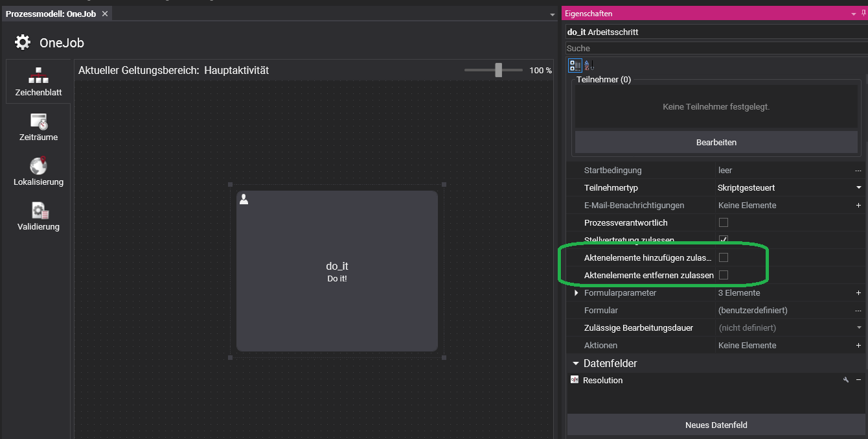
Task: Click the Aktionen 'Keine Elemente' value
Action: (748, 346)
